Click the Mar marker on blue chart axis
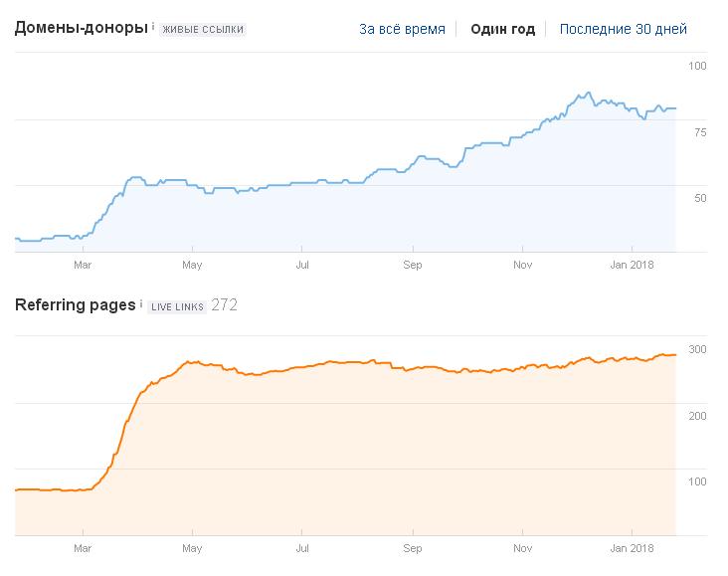The image size is (728, 576). click(x=83, y=265)
